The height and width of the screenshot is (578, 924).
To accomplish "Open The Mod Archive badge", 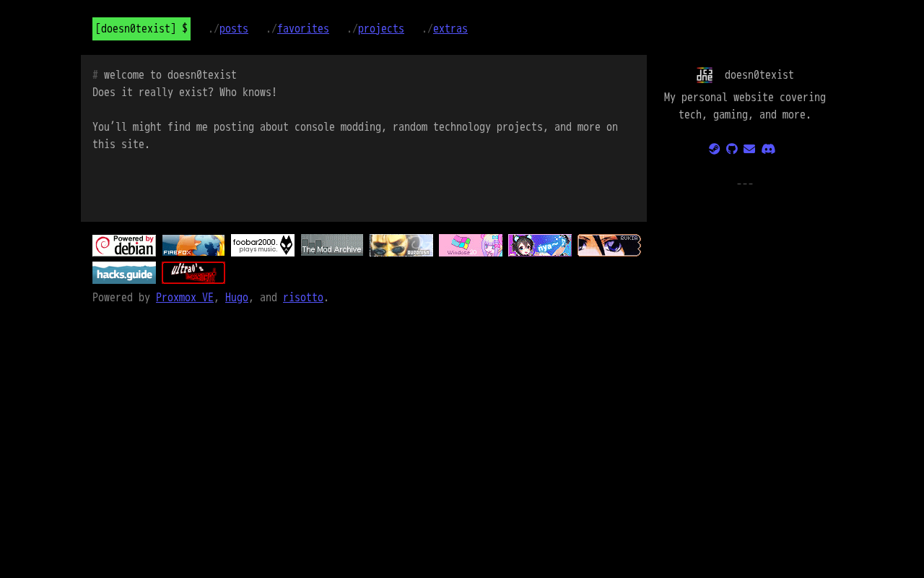I will point(332,246).
